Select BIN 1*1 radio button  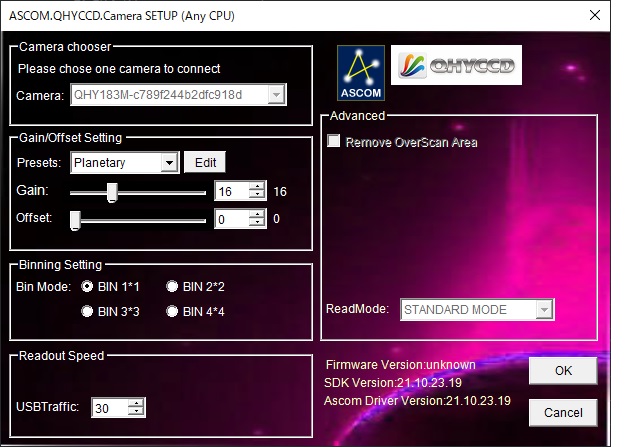click(x=87, y=286)
